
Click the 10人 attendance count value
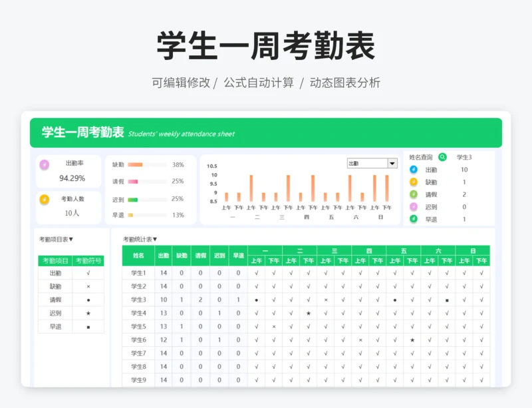(x=72, y=213)
